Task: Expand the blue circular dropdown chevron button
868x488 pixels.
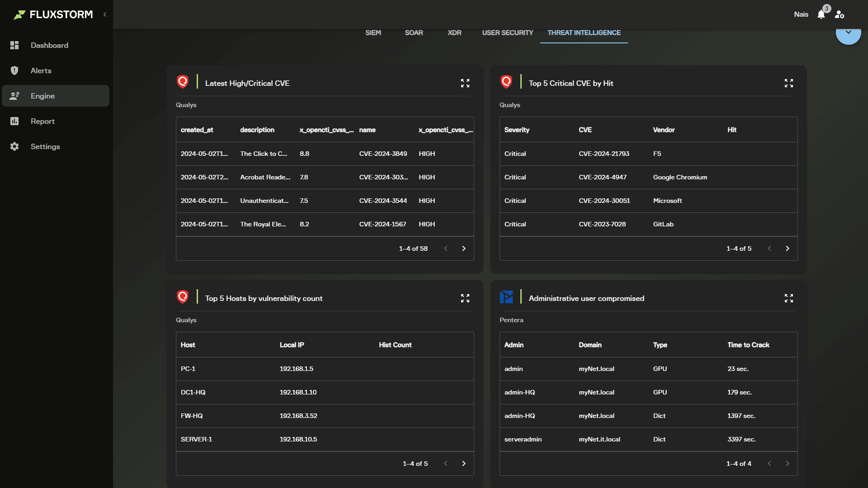Action: (848, 33)
